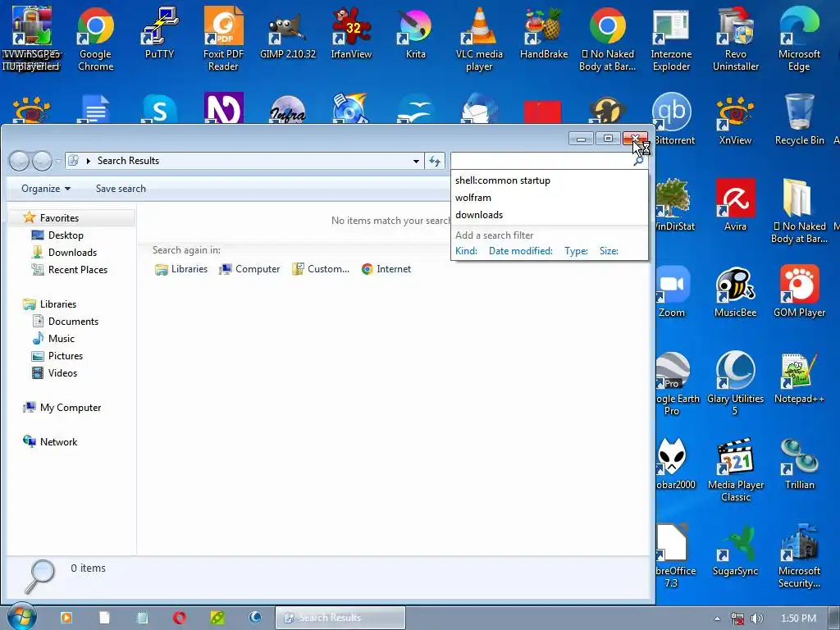
Task: Click Save search in the toolbar
Action: pyautogui.click(x=121, y=189)
